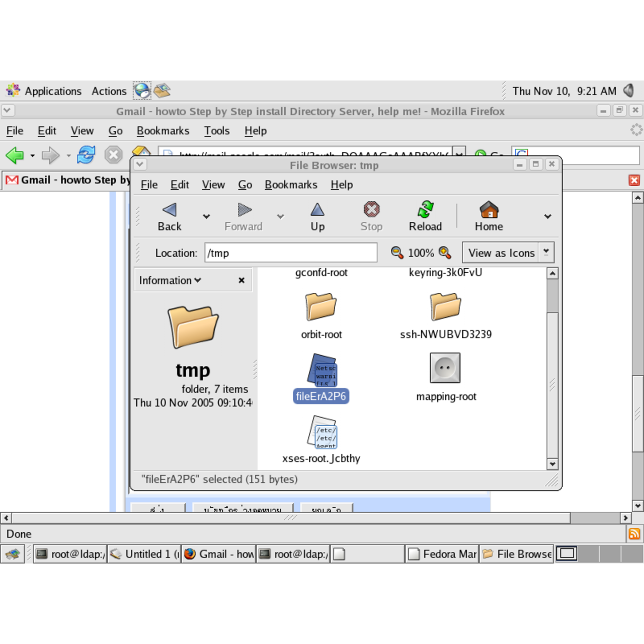Open the Bookmarks menu in File Browser
The height and width of the screenshot is (644, 644).
coord(291,185)
